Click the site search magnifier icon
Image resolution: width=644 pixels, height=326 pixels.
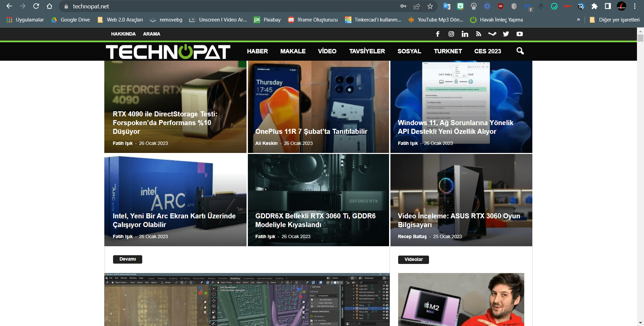pos(520,51)
